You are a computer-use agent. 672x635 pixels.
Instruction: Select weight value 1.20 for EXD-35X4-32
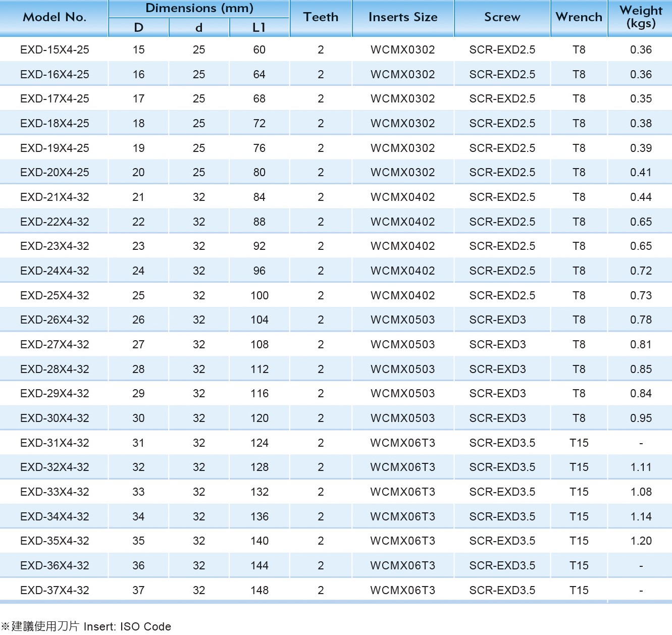pyautogui.click(x=641, y=541)
